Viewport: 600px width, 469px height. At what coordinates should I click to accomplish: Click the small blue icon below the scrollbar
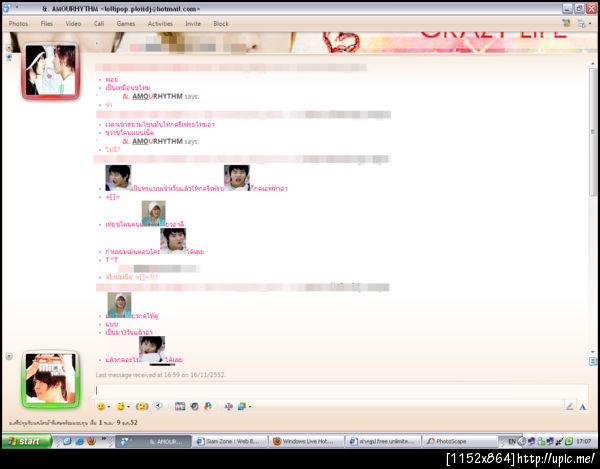(593, 361)
